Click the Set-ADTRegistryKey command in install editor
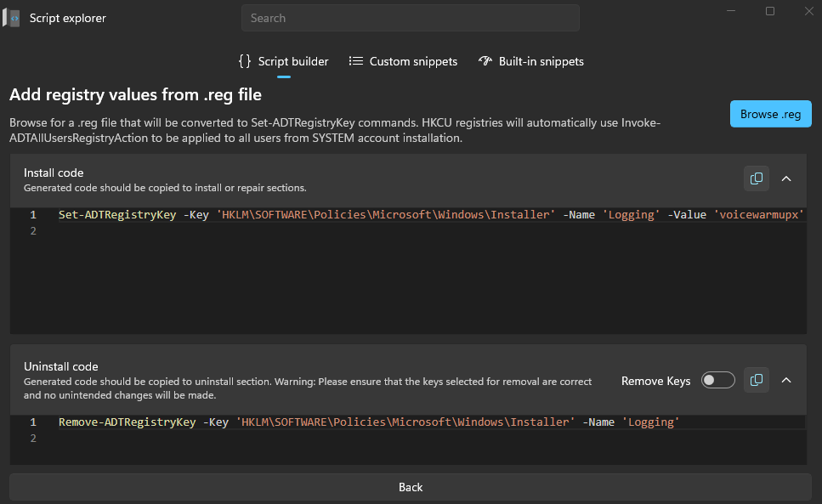Image resolution: width=822 pixels, height=504 pixels. (x=116, y=215)
